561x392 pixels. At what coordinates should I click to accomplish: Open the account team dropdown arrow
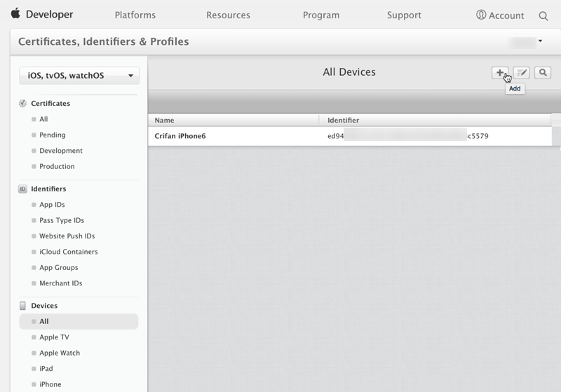point(540,41)
